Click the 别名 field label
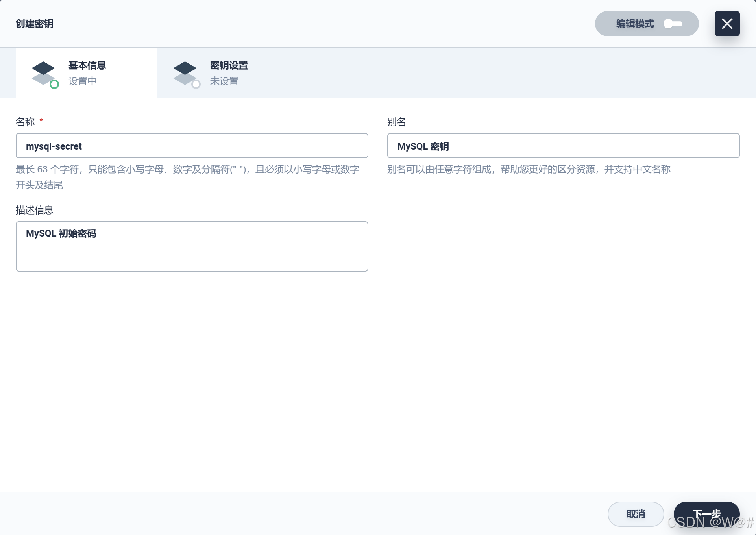This screenshot has height=535, width=756. click(x=396, y=122)
